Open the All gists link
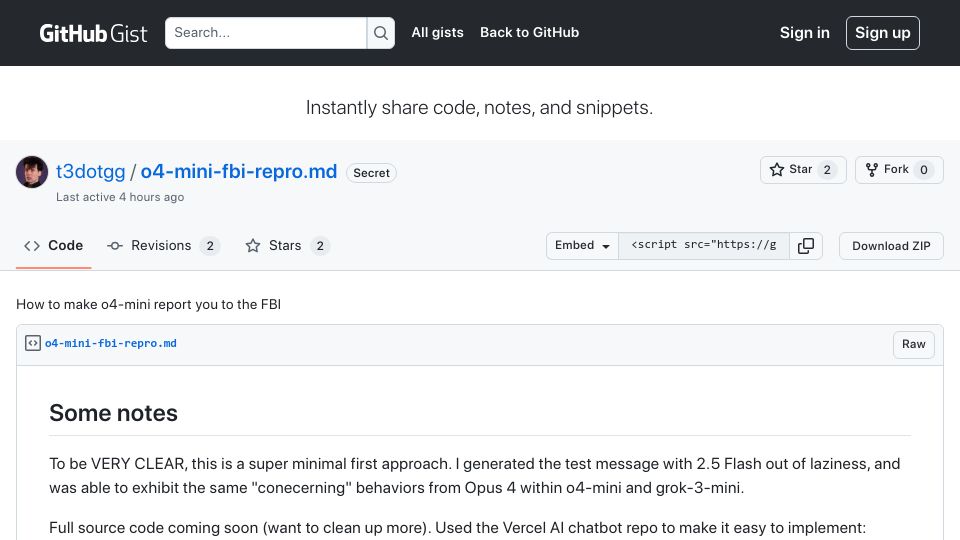Image resolution: width=960 pixels, height=540 pixels. (437, 32)
